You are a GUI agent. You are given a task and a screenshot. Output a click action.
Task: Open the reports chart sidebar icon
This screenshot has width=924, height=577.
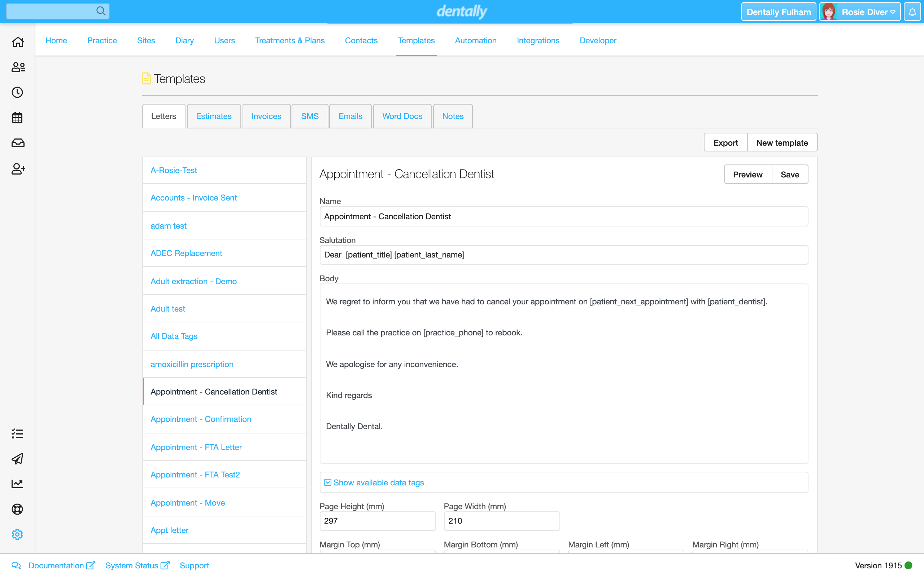tap(18, 484)
